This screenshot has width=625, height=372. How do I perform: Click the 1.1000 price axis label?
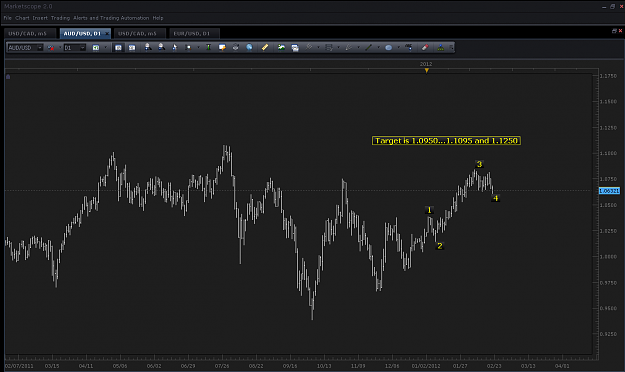tap(608, 154)
